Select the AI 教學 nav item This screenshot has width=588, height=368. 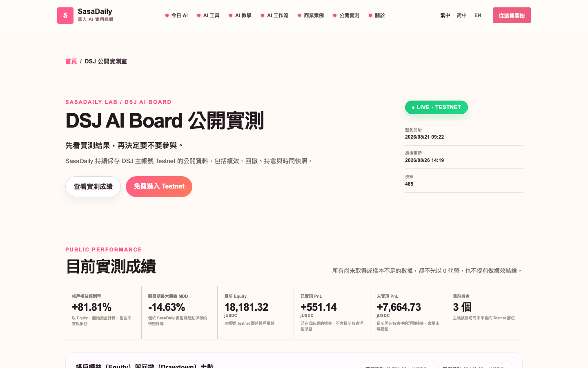(240, 16)
